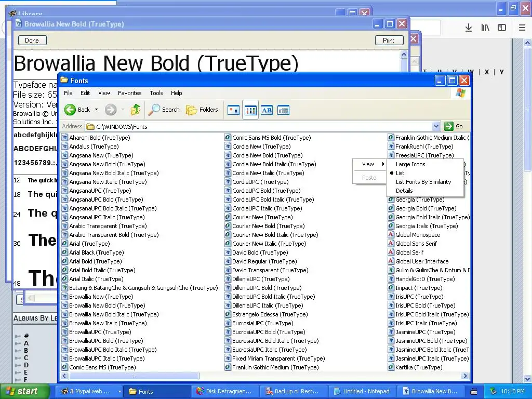The width and height of the screenshot is (532, 399).
Task: Click the Impact (TrueType) font icon
Action: [391, 288]
